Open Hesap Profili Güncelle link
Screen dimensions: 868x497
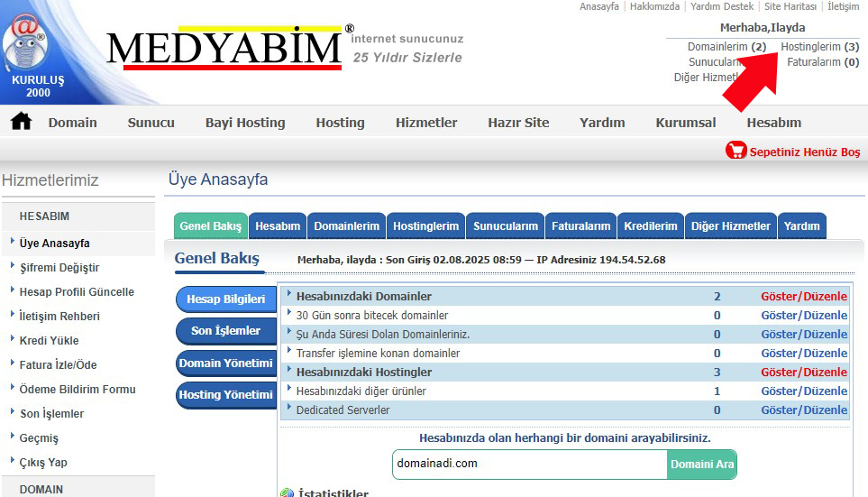tap(77, 292)
